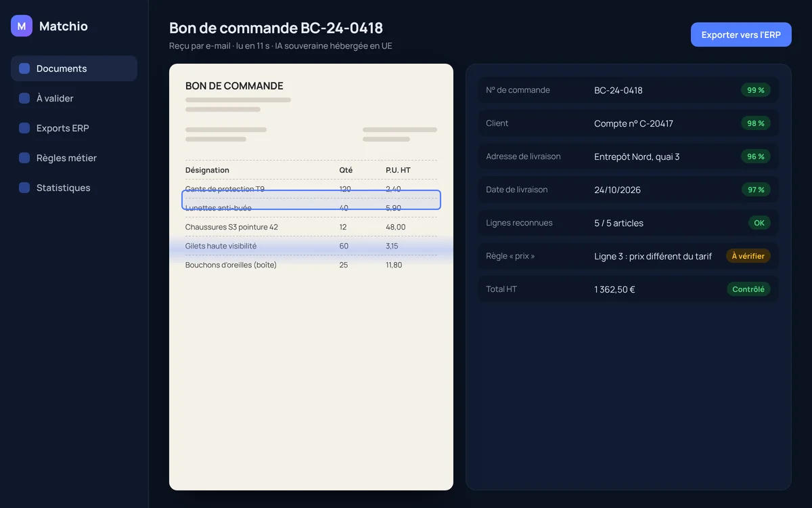Click the square icon beside Statistiques
This screenshot has width=812, height=508.
[24, 188]
